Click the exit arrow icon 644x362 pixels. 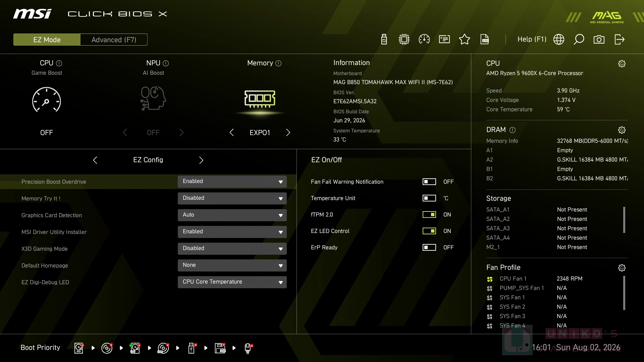(620, 40)
